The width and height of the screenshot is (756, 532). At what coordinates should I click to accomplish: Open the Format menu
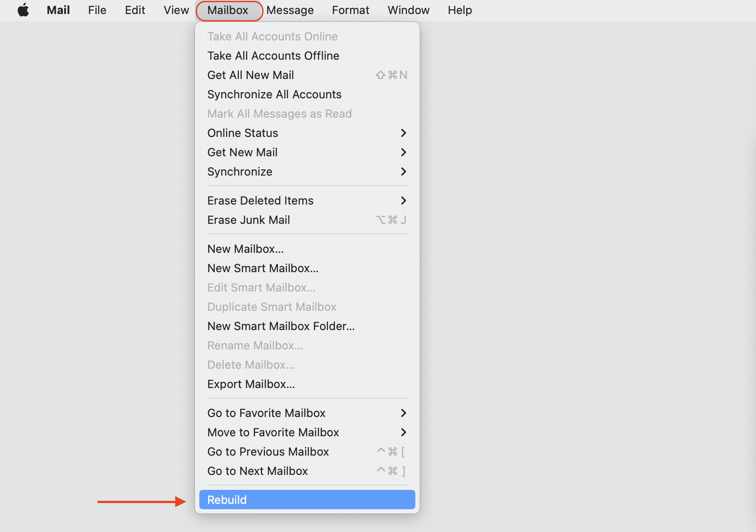click(x=350, y=10)
